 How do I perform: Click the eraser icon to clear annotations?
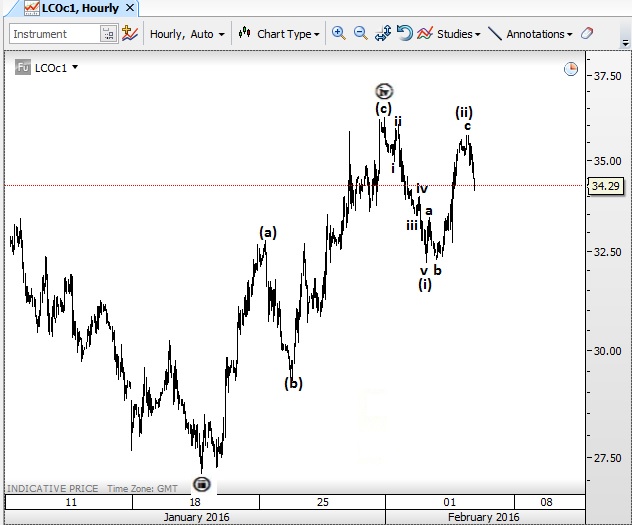click(x=587, y=33)
